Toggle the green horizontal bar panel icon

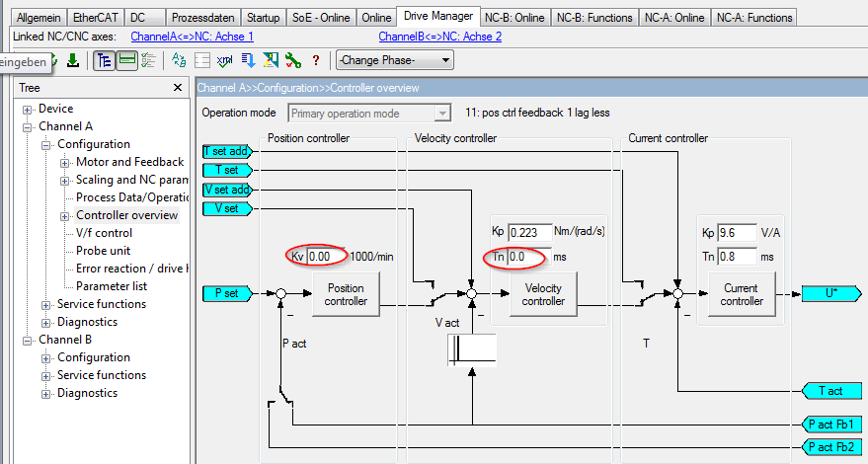coord(127,60)
